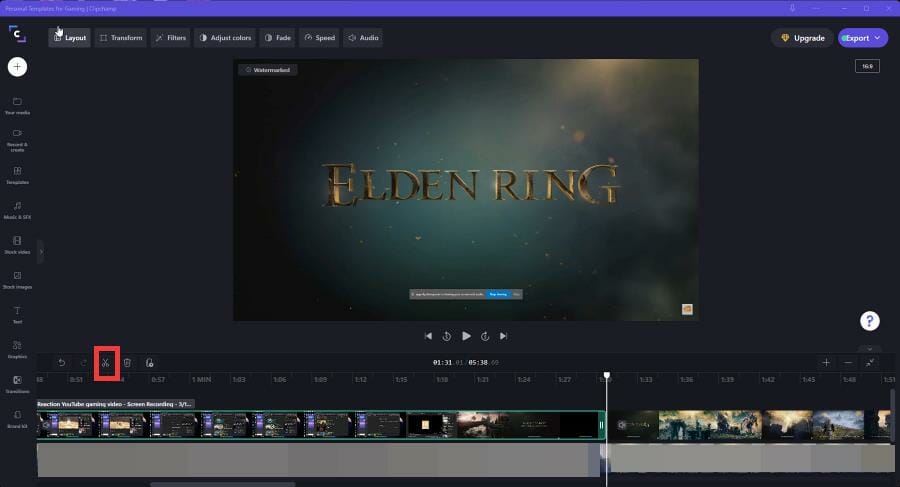Image resolution: width=900 pixels, height=487 pixels.
Task: Click the 1 MIN mark on the ruler
Action: click(x=201, y=380)
